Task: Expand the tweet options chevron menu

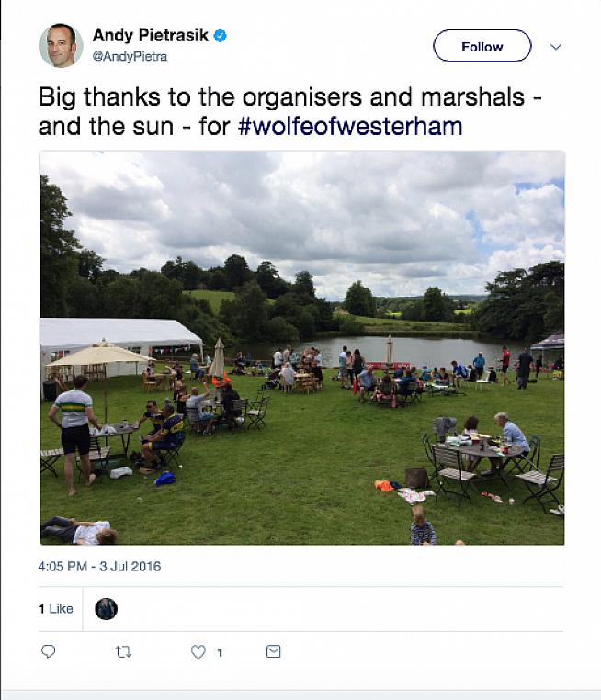Action: [555, 47]
